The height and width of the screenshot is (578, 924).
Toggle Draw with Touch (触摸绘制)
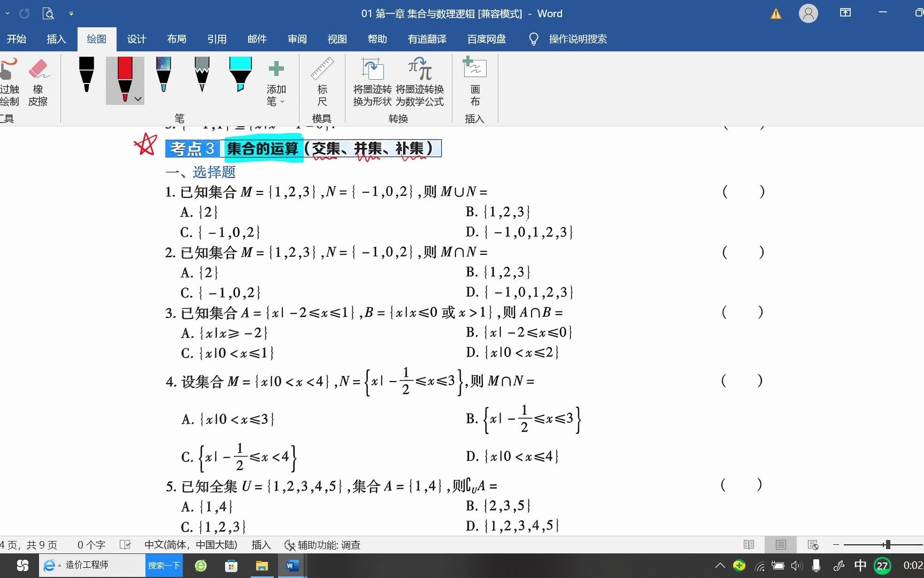(x=9, y=81)
